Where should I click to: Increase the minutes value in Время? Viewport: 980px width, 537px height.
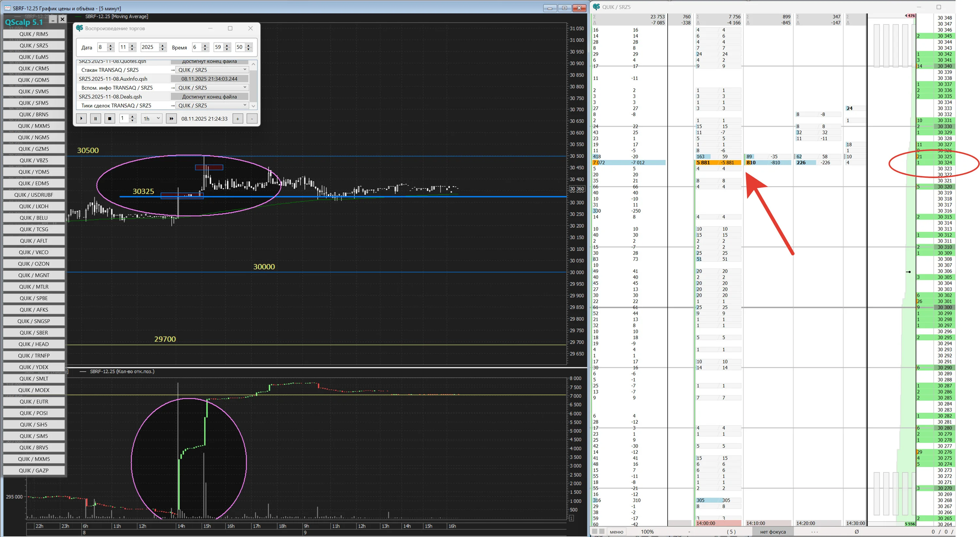pos(227,45)
